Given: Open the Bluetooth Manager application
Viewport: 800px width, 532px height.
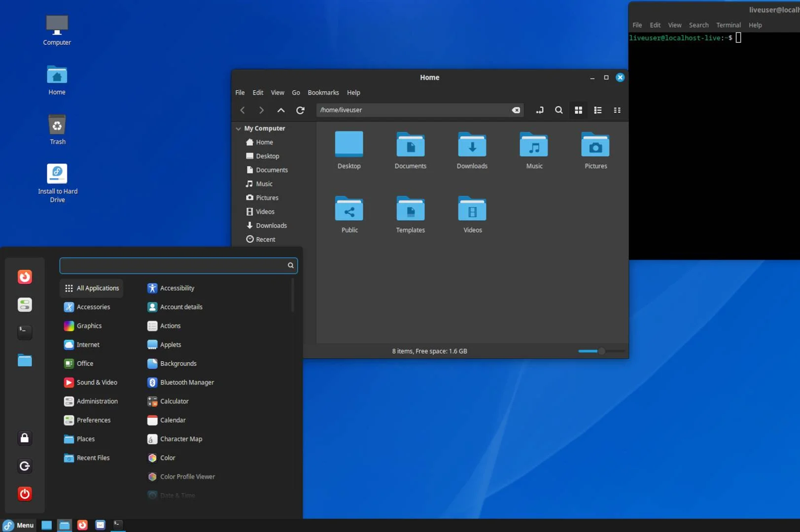Looking at the screenshot, I should (x=187, y=382).
